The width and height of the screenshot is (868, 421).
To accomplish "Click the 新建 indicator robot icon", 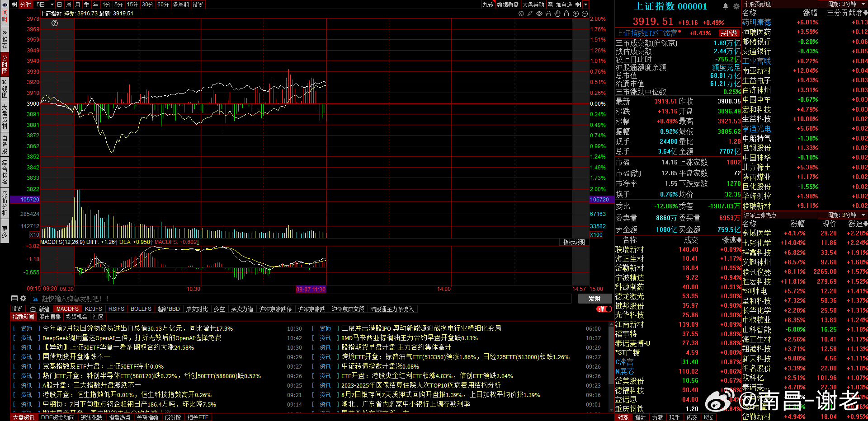I will tap(33, 309).
